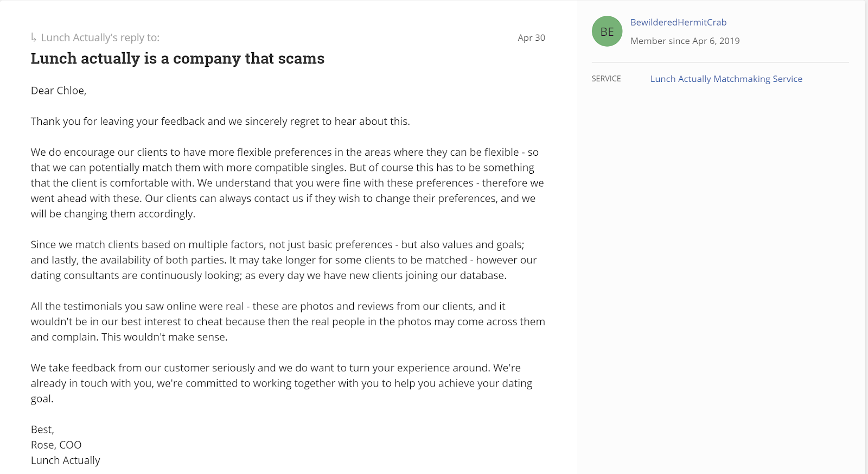Click "Lunch Actually" signature at bottom
The height and width of the screenshot is (474, 868).
(x=66, y=460)
